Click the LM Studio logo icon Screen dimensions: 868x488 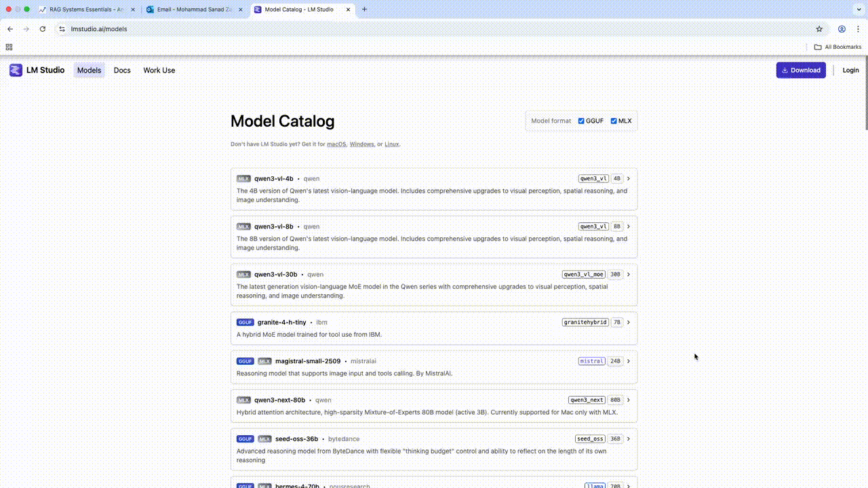click(x=16, y=70)
